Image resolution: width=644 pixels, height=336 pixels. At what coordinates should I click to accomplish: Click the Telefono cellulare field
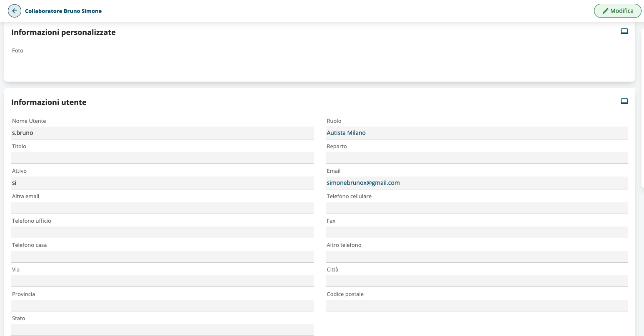coord(477,208)
